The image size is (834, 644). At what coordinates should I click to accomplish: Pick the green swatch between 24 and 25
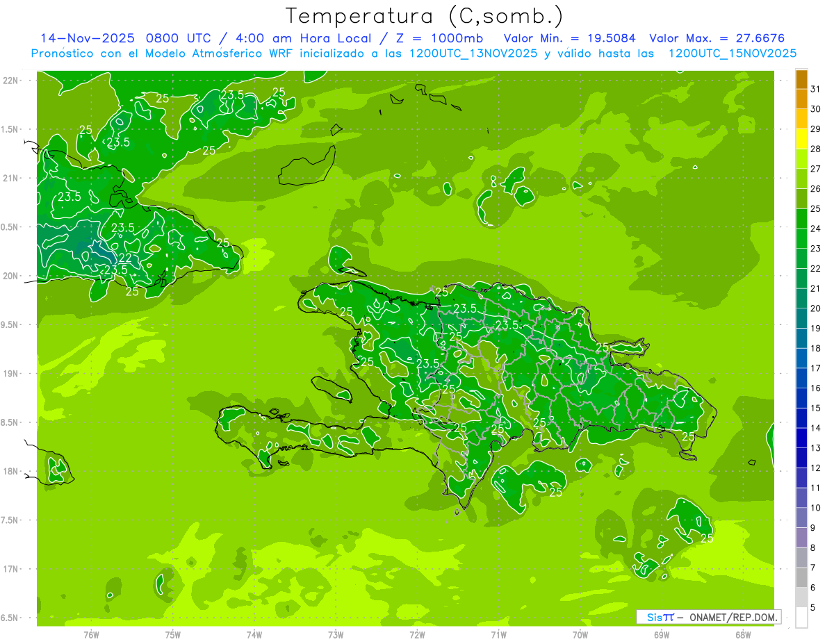click(x=801, y=219)
